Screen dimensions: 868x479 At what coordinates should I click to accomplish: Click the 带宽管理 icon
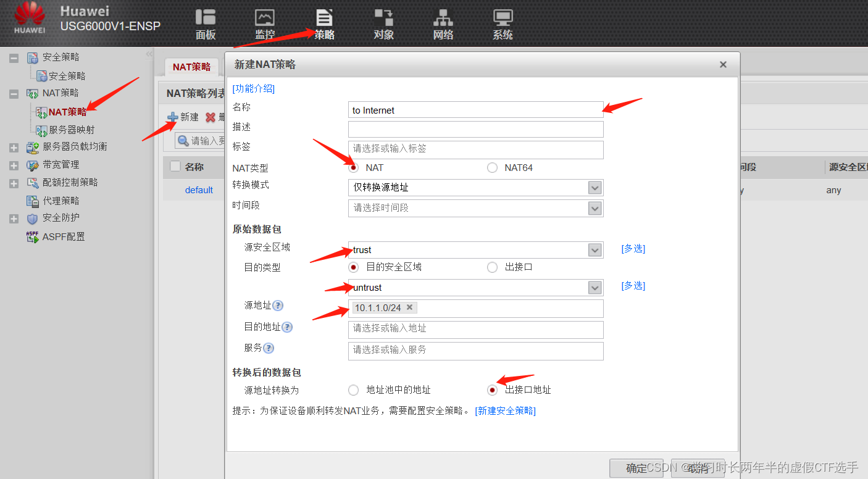[33, 165]
